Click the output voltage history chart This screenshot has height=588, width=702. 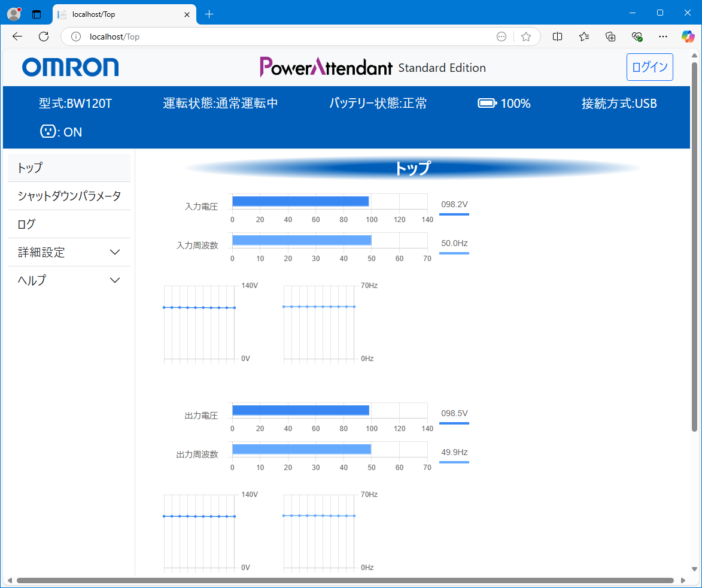tap(199, 532)
